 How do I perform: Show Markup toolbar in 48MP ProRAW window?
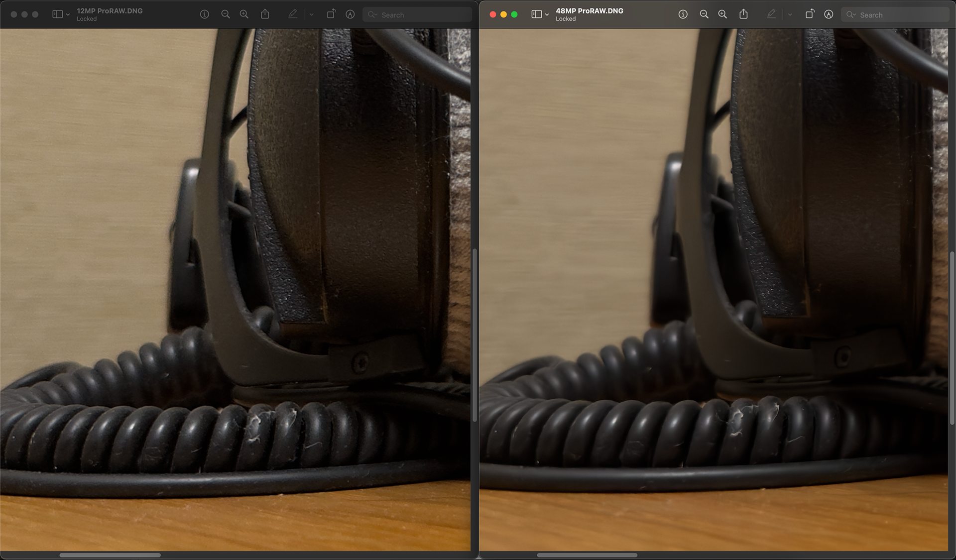(x=829, y=14)
